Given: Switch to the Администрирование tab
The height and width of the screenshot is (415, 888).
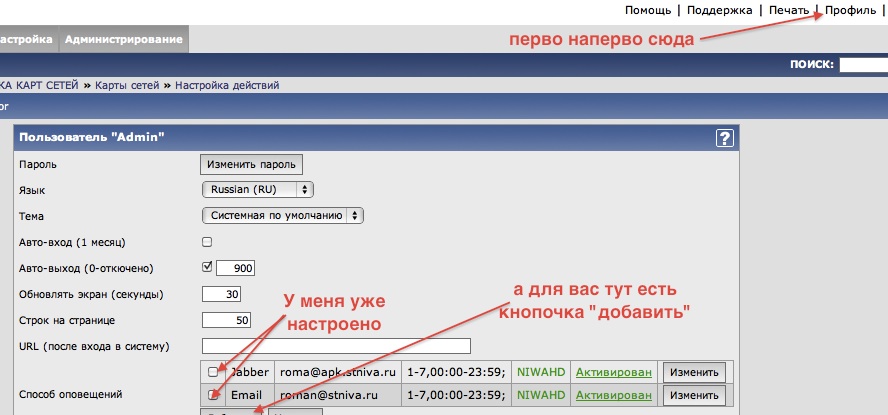Looking at the screenshot, I should coord(123,40).
